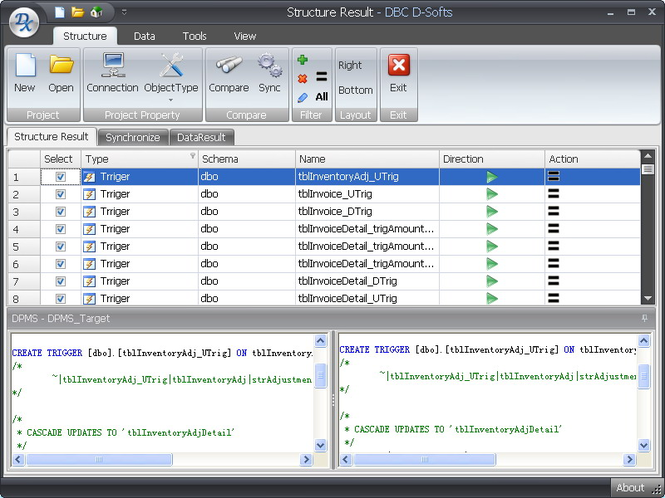Click the left code pane vertical scrollbar thumb
The image size is (665, 498).
[x=321, y=375]
